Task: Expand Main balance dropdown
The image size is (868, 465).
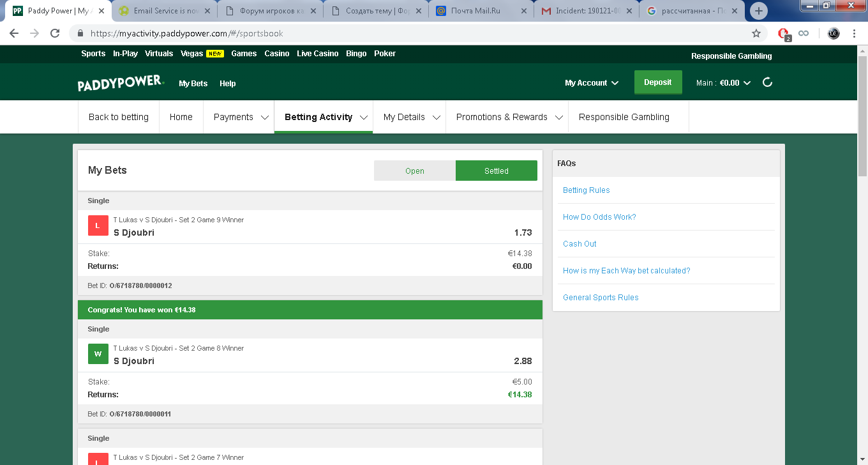Action: pos(723,83)
